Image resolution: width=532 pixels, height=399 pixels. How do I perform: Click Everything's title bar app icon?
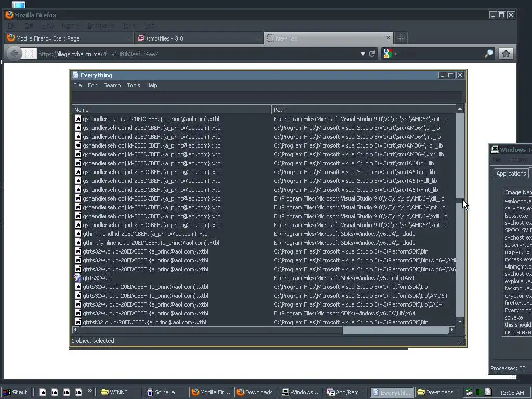tap(75, 75)
